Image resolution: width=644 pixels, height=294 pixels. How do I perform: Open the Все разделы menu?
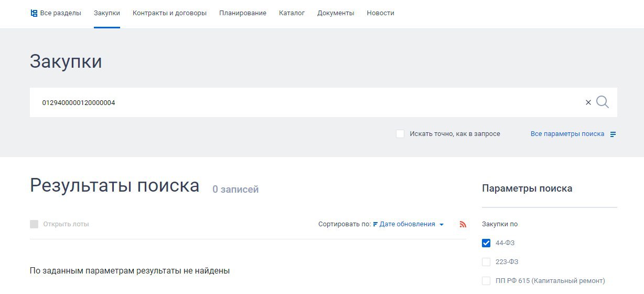pos(60,13)
